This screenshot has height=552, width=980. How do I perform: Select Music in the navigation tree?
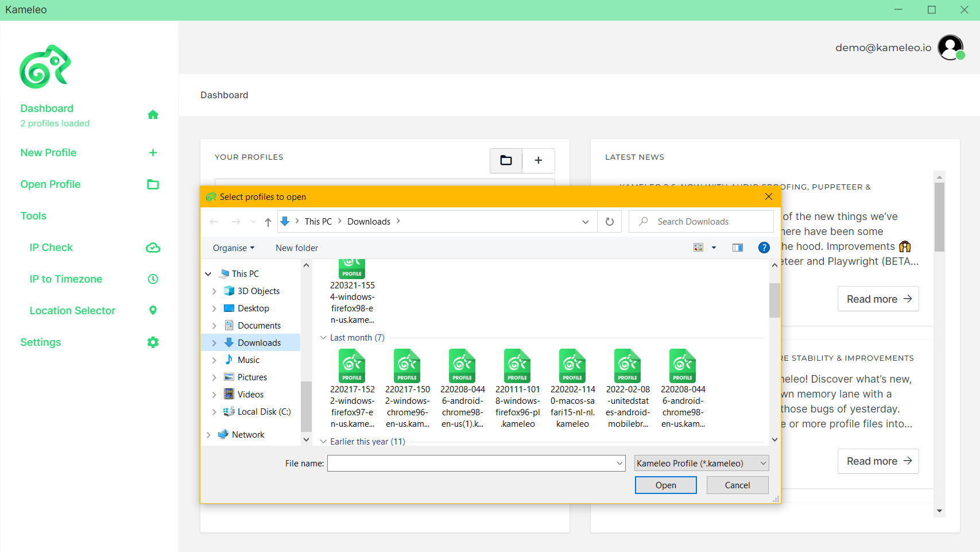[x=249, y=360]
